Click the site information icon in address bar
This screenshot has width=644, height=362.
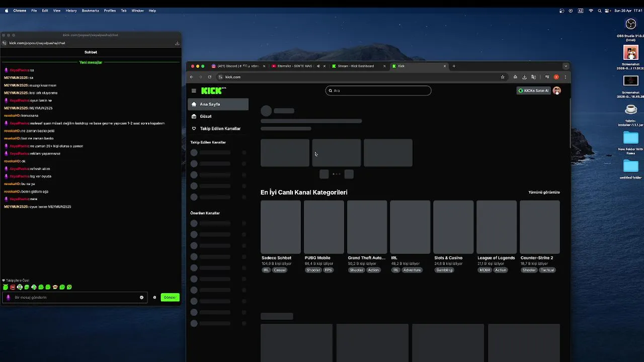click(x=220, y=77)
